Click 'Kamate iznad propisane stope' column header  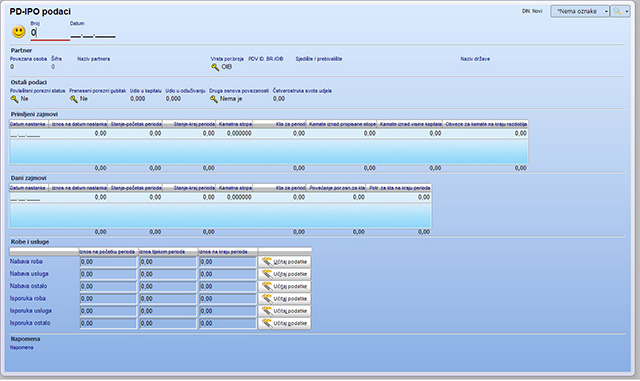coord(342,124)
